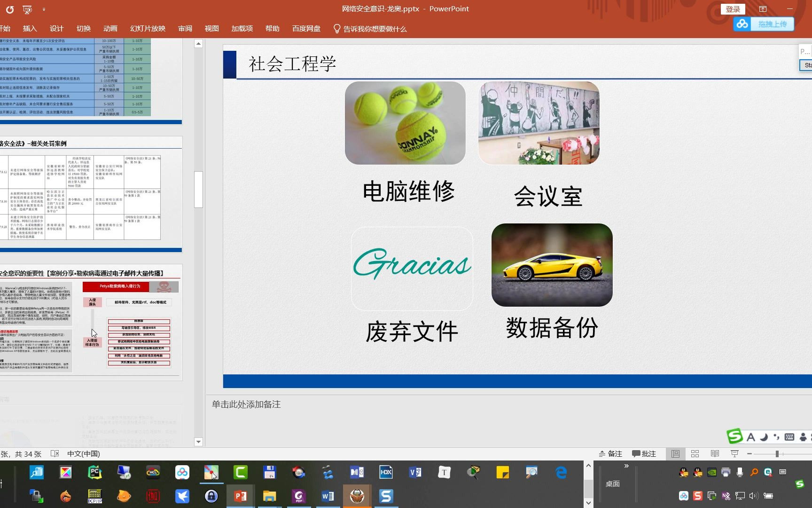Click 单击此处添加备注 notes area
The width and height of the screenshot is (812, 508).
click(x=246, y=405)
